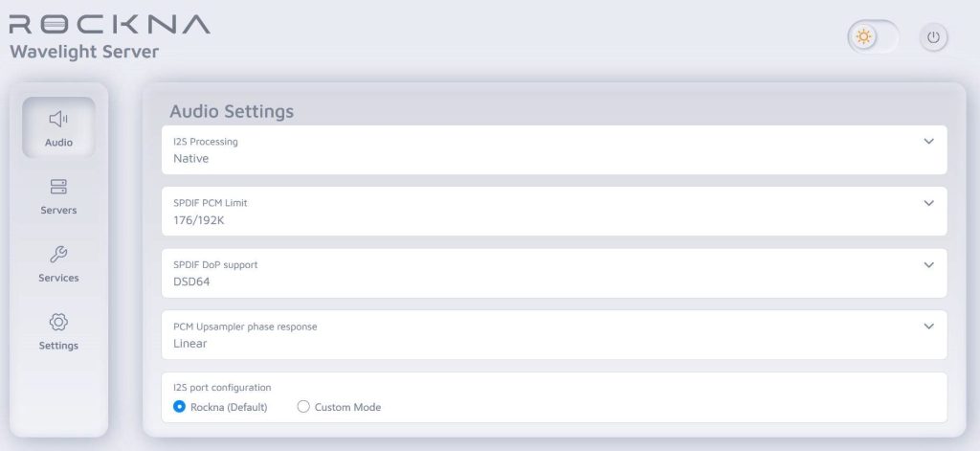Click the Audio speaker icon in sidebar
The width and height of the screenshot is (980, 451).
click(58, 119)
